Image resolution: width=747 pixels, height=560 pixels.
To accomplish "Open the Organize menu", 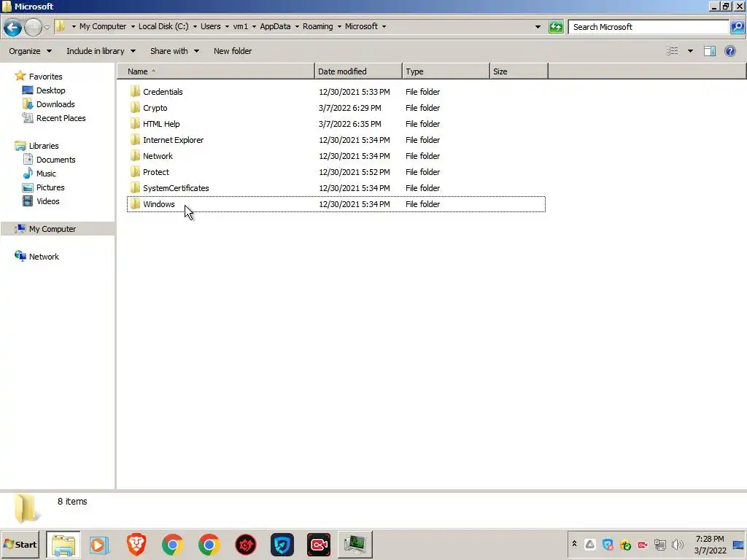I will (30, 51).
